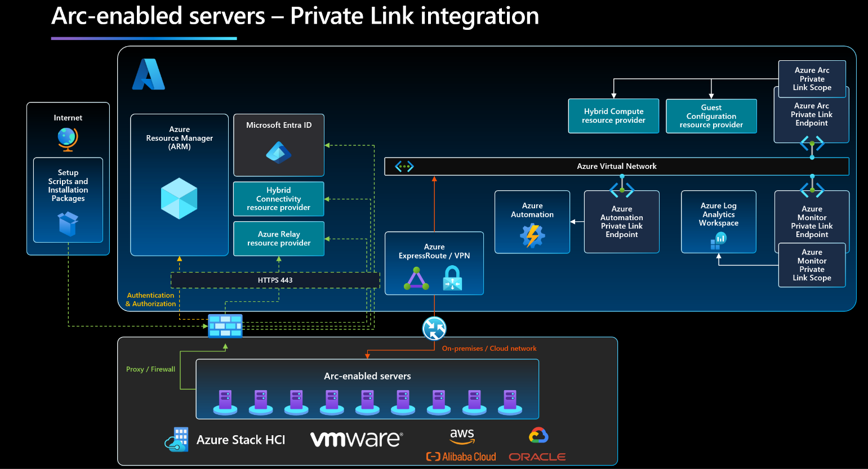The image size is (868, 469).
Task: Click the Azure Virtual Network code icon
Action: coord(403,166)
